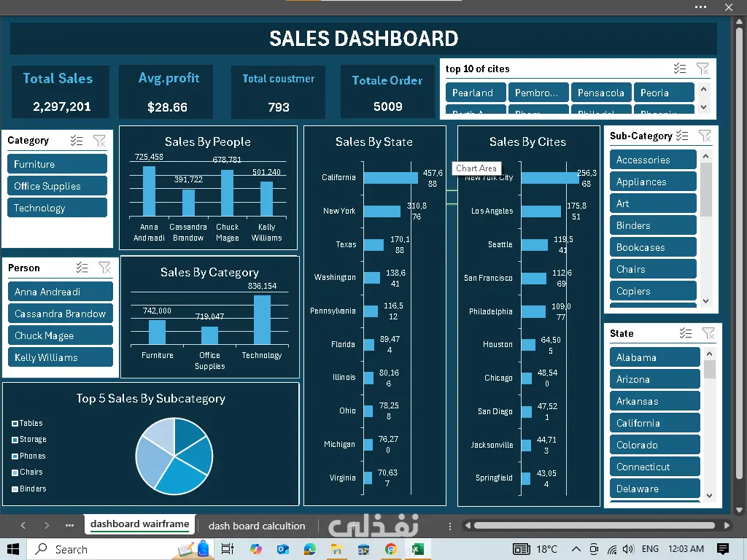This screenshot has height=560, width=747.
Task: Select Peoria in the cities slicer
Action: point(664,93)
